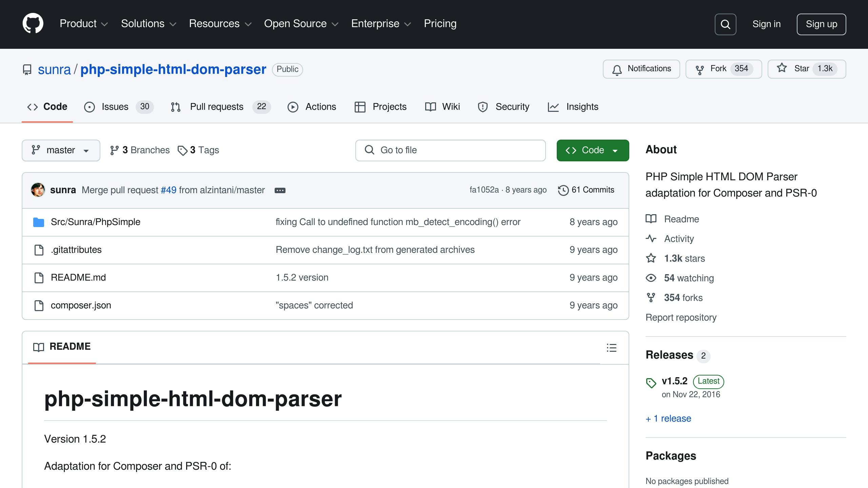The image size is (868, 488).
Task: Click the Pricing link
Action: [440, 24]
